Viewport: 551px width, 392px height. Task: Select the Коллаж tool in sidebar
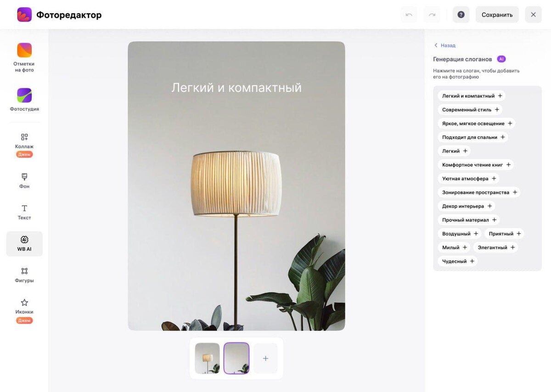pos(24,145)
